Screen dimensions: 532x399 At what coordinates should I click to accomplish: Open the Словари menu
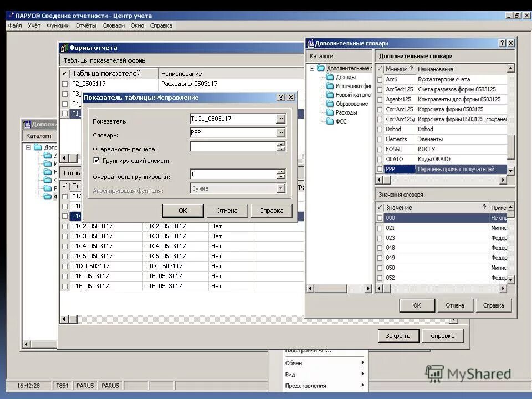click(x=113, y=25)
